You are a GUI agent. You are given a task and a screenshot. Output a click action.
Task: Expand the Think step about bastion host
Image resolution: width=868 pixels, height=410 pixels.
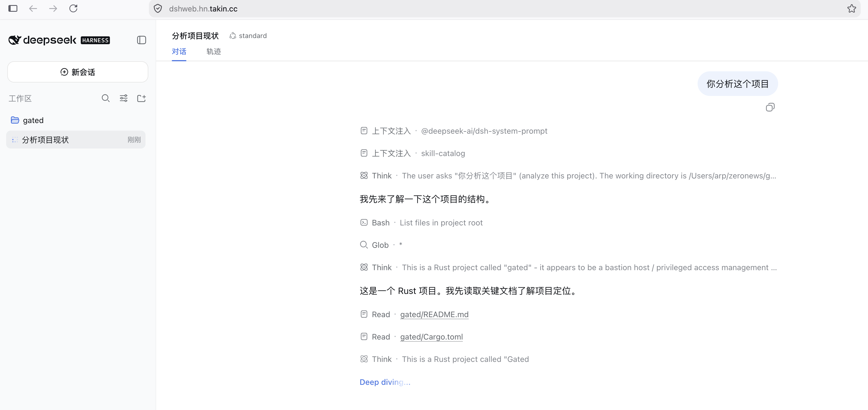point(568,267)
